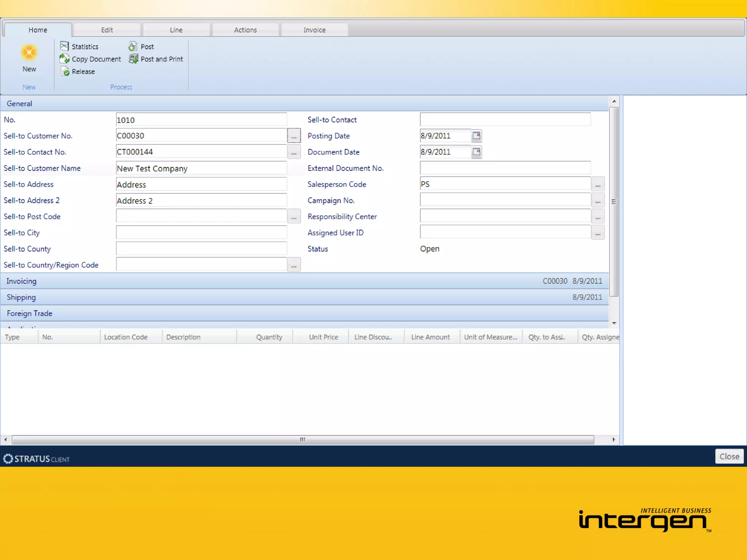Open Statistics from the Process group
The height and width of the screenshot is (560, 747).
point(79,46)
